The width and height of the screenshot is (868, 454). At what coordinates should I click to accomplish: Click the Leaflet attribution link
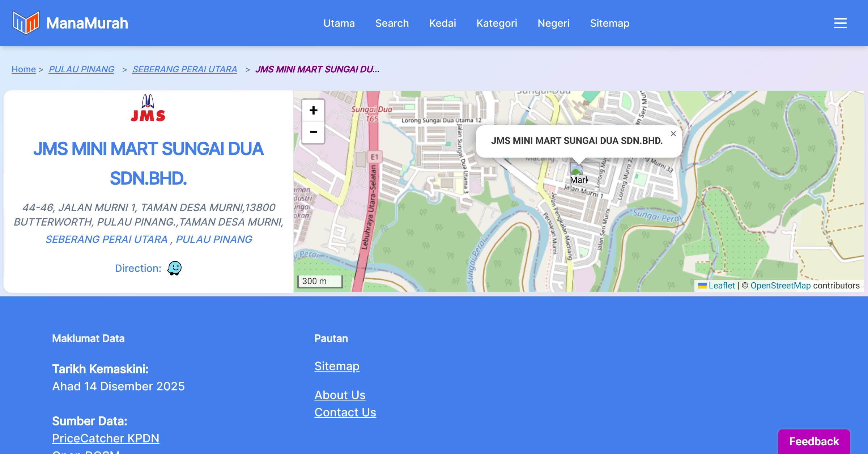click(x=722, y=286)
